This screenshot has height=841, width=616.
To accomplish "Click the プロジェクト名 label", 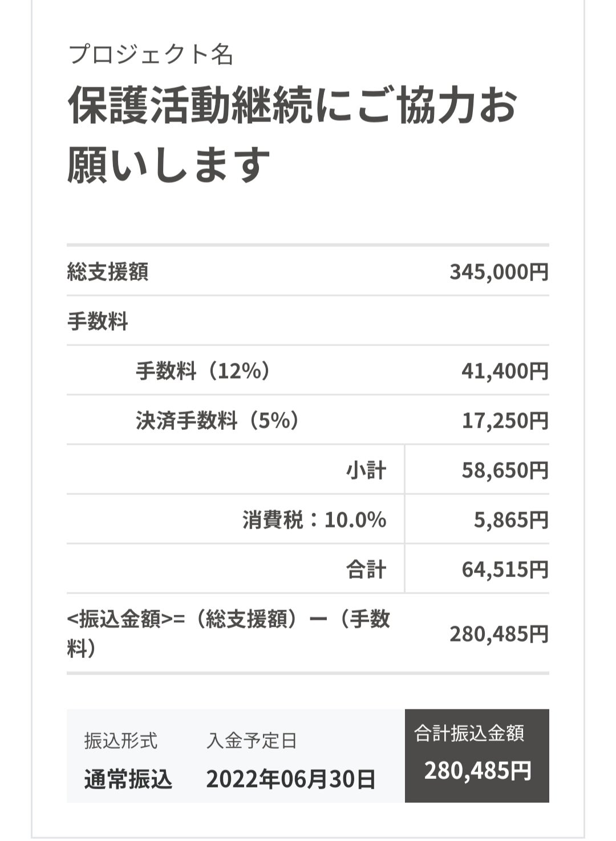I will [151, 55].
